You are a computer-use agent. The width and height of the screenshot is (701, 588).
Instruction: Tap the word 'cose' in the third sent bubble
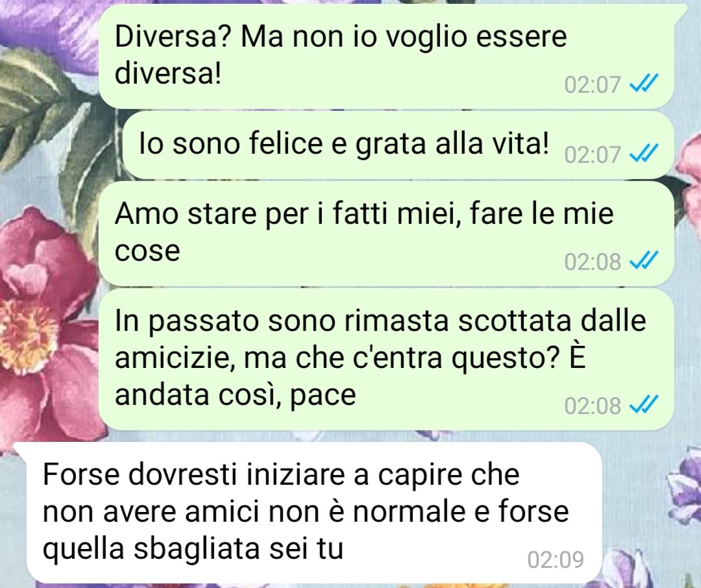pyautogui.click(x=147, y=251)
